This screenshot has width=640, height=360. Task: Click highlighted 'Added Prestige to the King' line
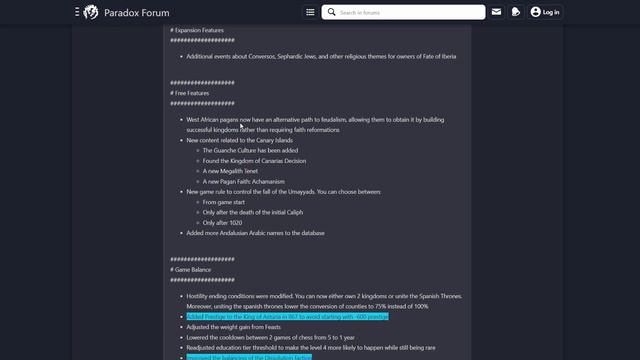point(287,317)
